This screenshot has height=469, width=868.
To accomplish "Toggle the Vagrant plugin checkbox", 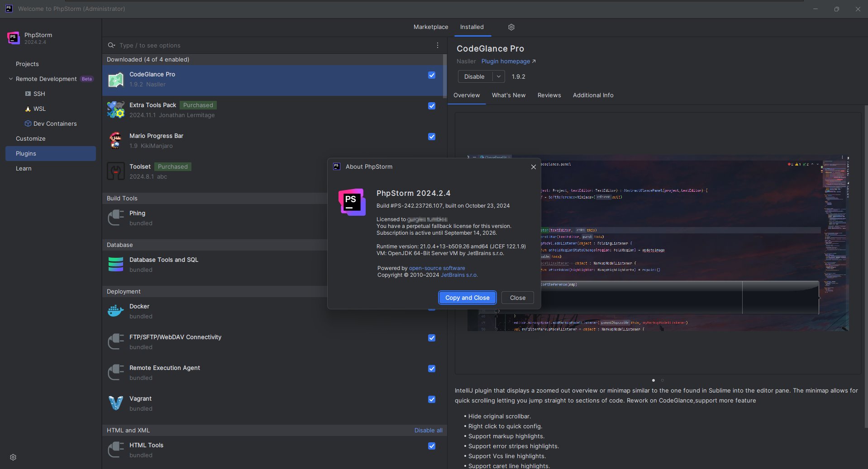I will pos(431,399).
